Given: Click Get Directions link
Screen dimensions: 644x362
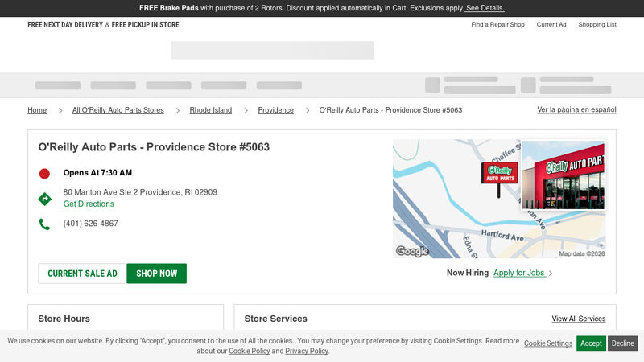Looking at the screenshot, I should 89,204.
